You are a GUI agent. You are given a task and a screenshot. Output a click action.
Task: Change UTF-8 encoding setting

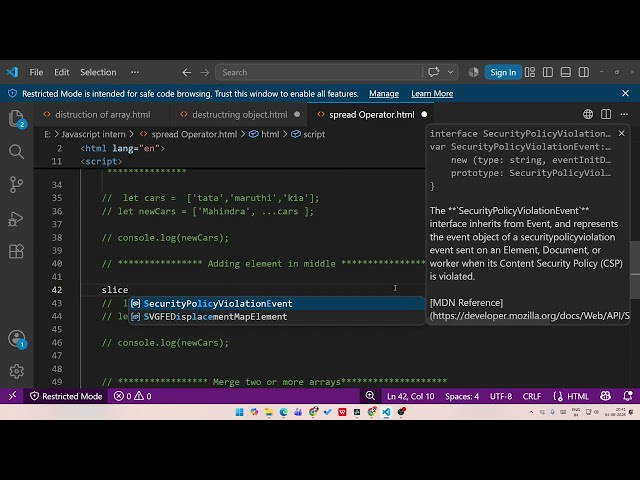[x=501, y=396]
